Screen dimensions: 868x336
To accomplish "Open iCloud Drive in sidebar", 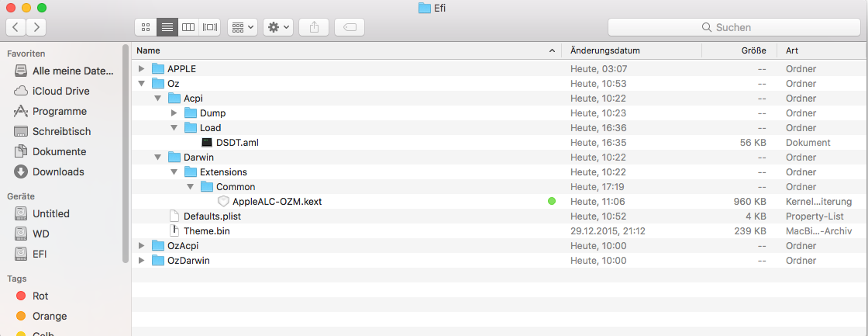I will (x=52, y=91).
